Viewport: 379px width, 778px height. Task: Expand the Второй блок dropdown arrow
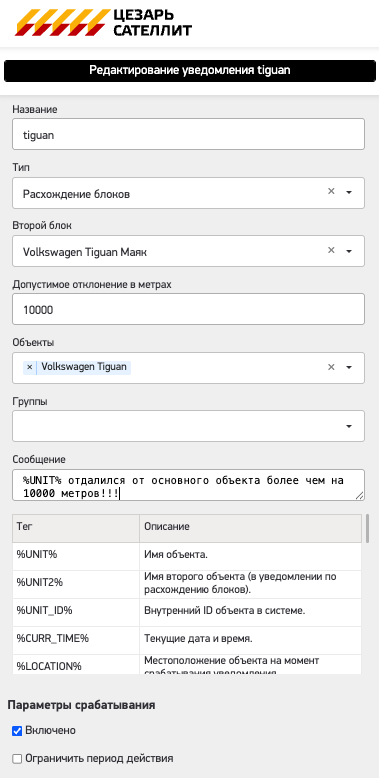point(349,252)
